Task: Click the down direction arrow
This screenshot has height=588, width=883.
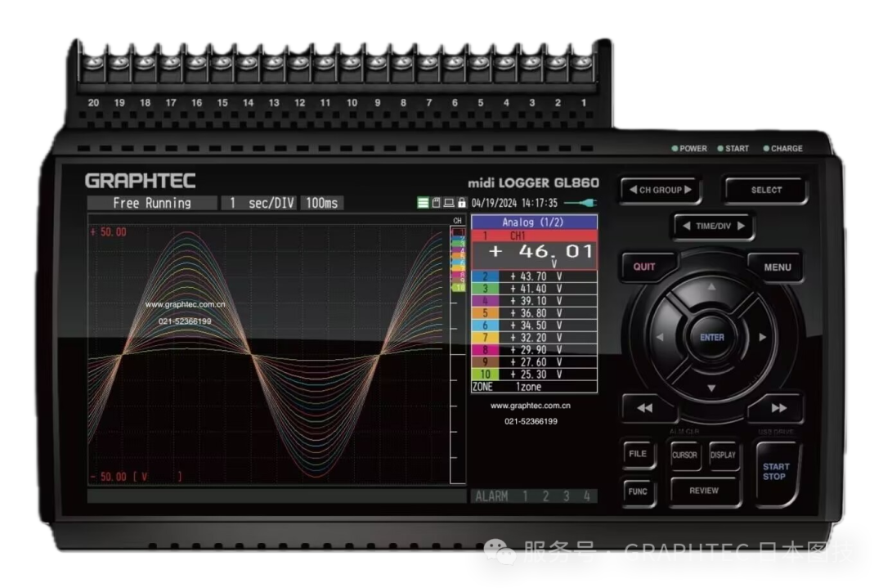Action: click(712, 388)
